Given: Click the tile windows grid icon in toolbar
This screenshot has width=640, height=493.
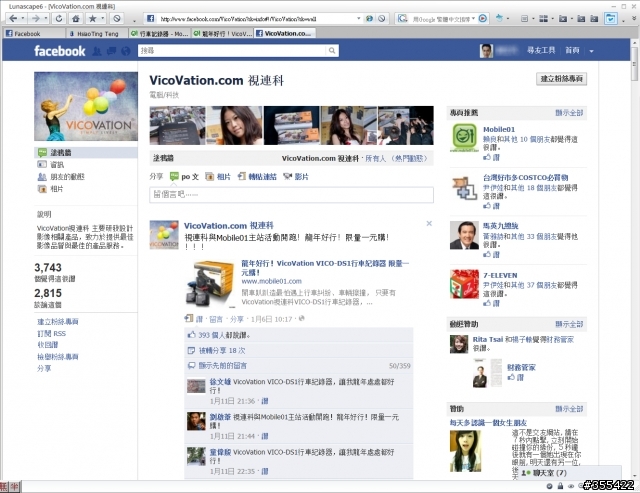Looking at the screenshot, I should (543, 18).
